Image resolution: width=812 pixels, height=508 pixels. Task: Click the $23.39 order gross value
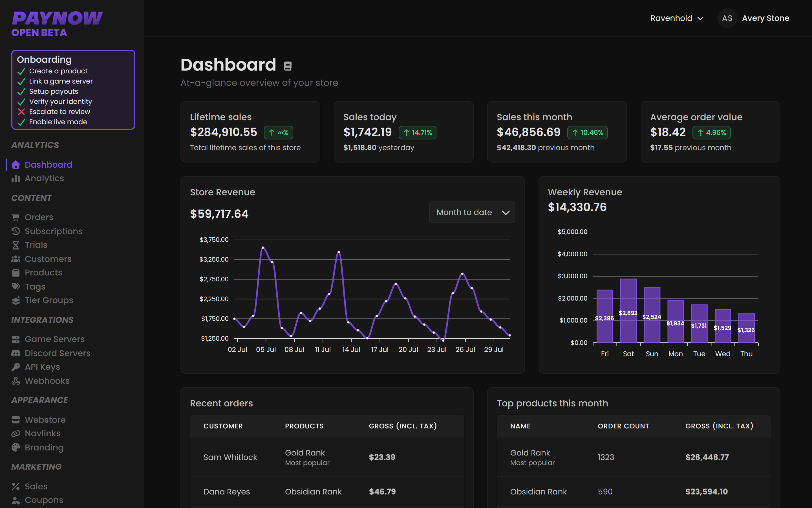[382, 457]
